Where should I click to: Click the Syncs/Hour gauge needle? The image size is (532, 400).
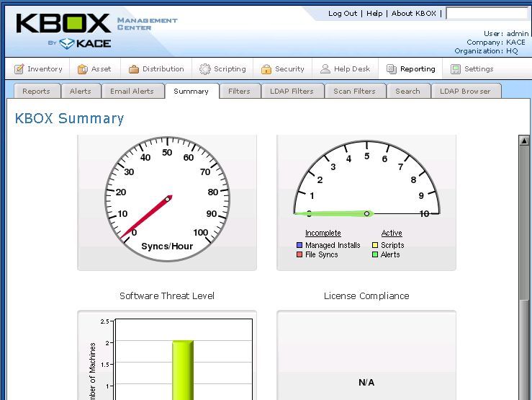point(146,217)
